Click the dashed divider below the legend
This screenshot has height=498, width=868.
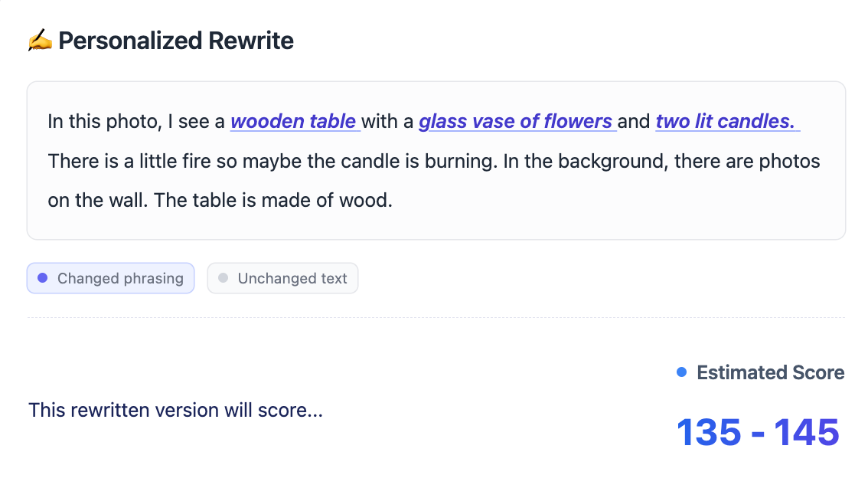pyautogui.click(x=436, y=317)
